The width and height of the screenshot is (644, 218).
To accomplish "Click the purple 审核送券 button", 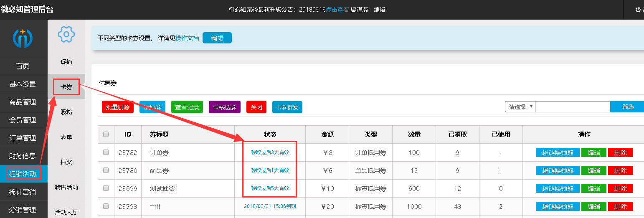I will [225, 107].
